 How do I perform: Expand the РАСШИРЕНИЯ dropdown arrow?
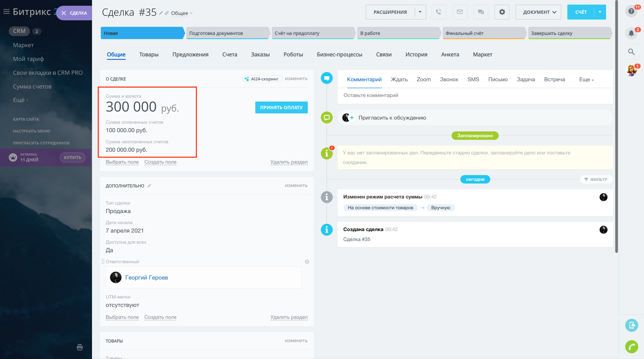coord(420,12)
